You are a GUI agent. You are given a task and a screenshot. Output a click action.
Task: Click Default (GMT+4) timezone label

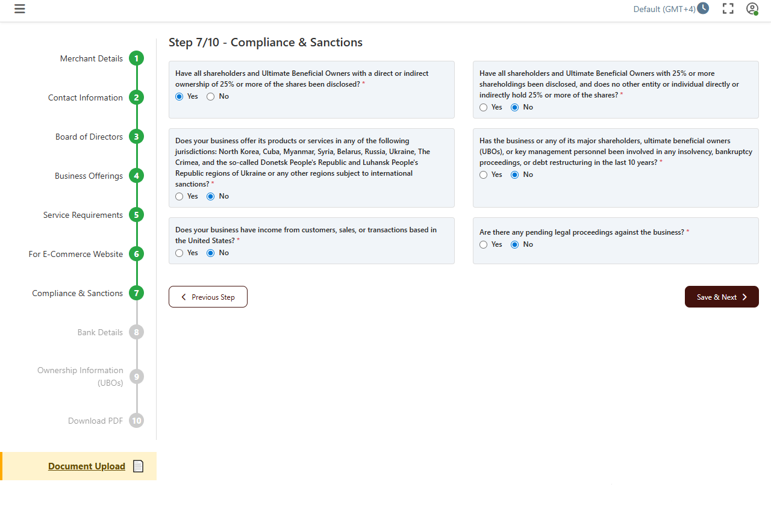click(664, 9)
